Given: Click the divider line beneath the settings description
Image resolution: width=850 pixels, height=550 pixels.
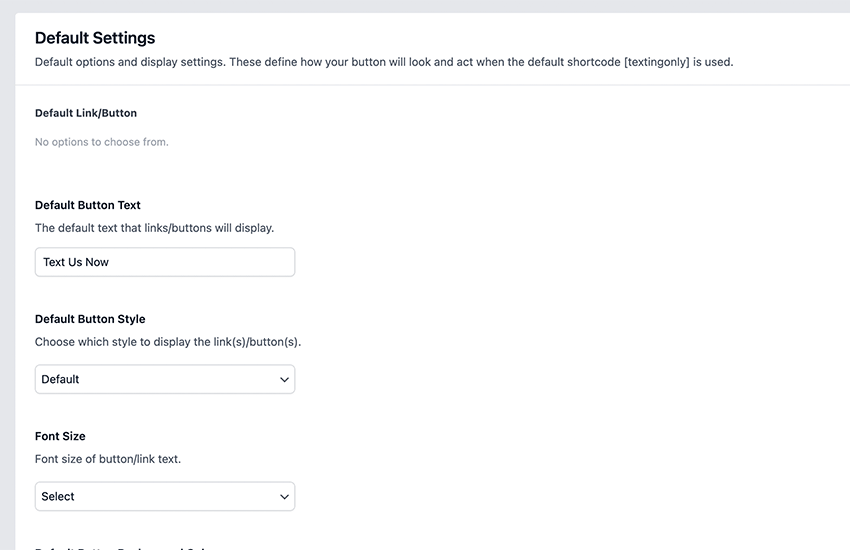Looking at the screenshot, I should 433,85.
